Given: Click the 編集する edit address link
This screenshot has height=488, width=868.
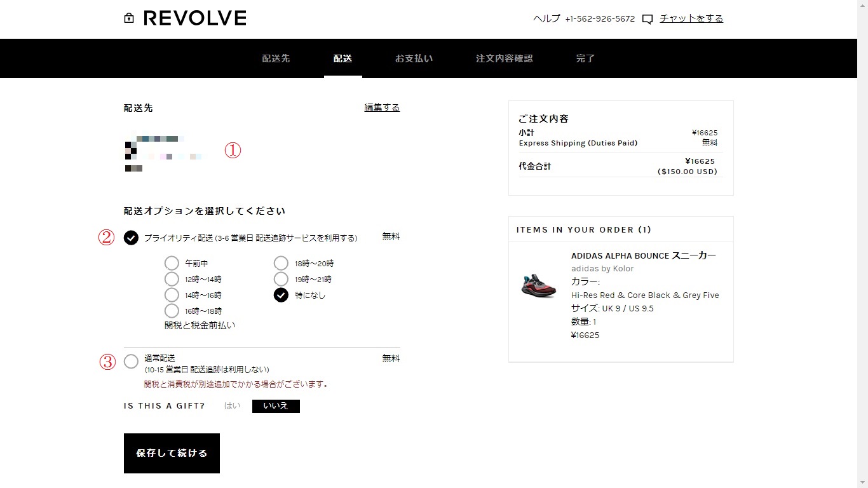Looking at the screenshot, I should pyautogui.click(x=382, y=107).
